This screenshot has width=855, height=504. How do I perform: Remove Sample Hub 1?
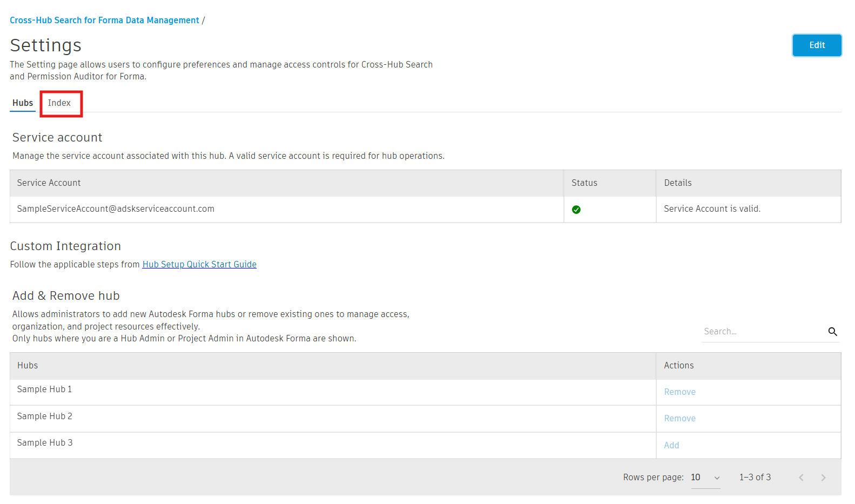(679, 392)
